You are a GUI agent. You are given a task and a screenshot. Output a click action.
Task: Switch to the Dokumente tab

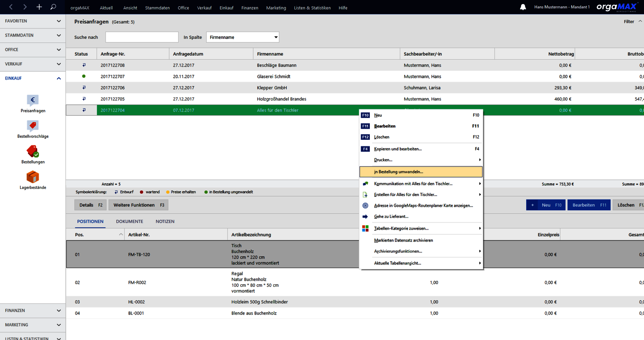129,221
